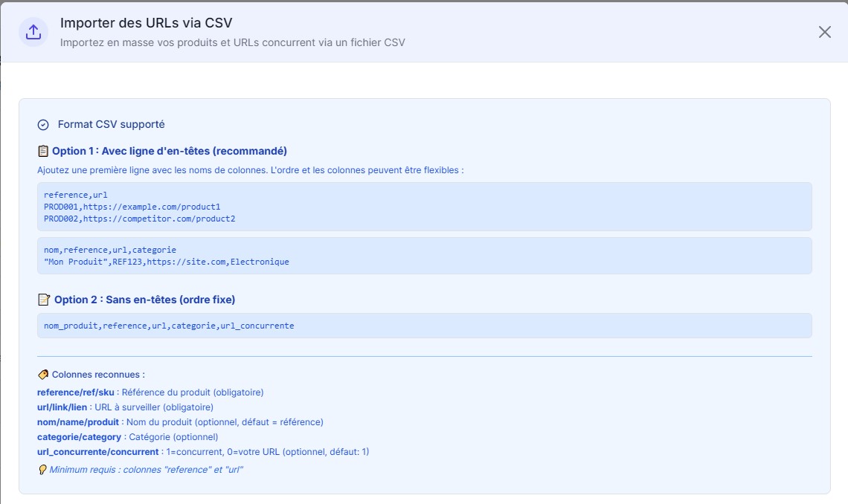848x504 pixels.
Task: Click the bold "categorie/category" column label
Action: (79, 437)
